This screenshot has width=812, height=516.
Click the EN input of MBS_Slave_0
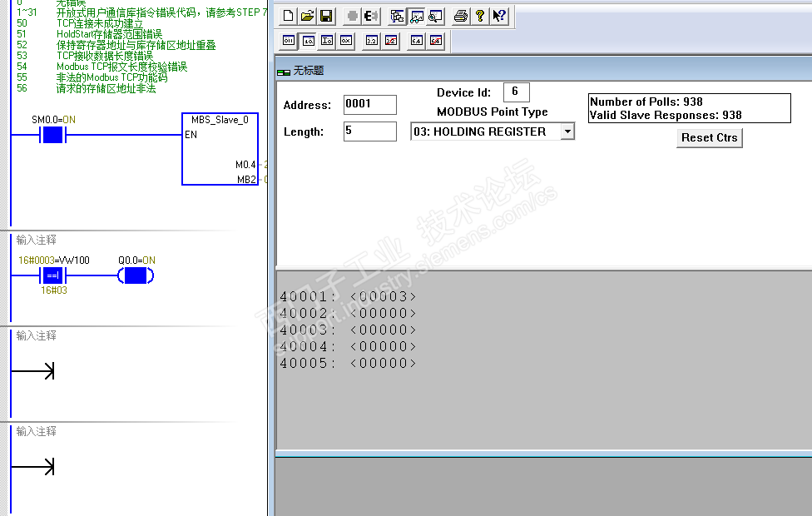[191, 135]
